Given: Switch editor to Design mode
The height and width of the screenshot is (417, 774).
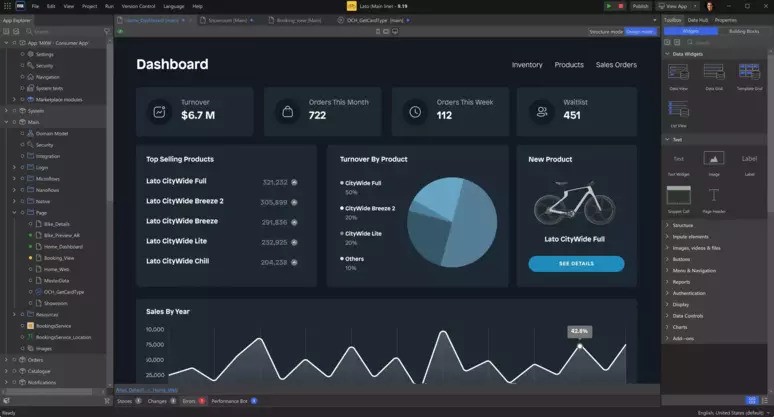Looking at the screenshot, I should pos(639,32).
